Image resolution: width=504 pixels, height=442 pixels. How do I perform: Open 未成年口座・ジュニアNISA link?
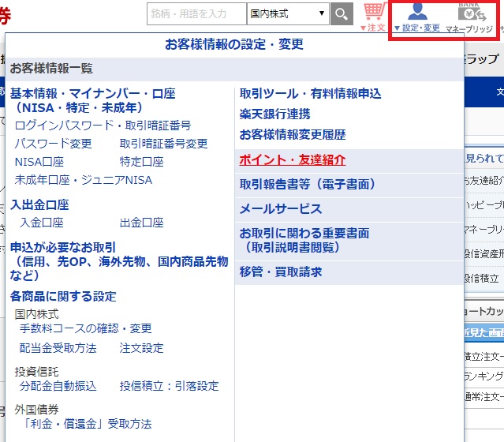tap(84, 180)
